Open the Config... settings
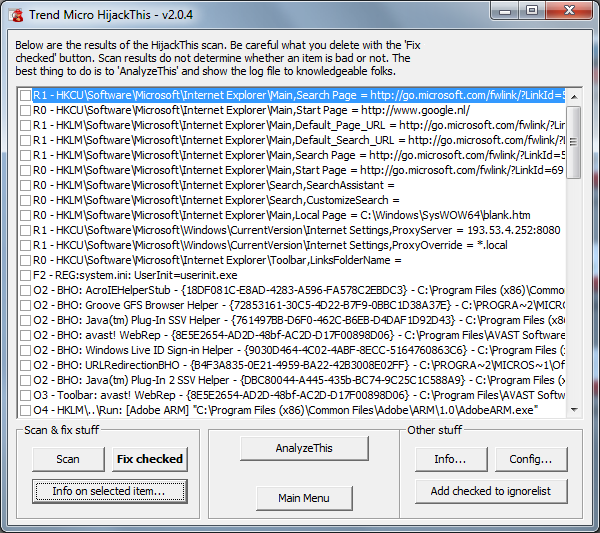600x533 pixels. 531,459
